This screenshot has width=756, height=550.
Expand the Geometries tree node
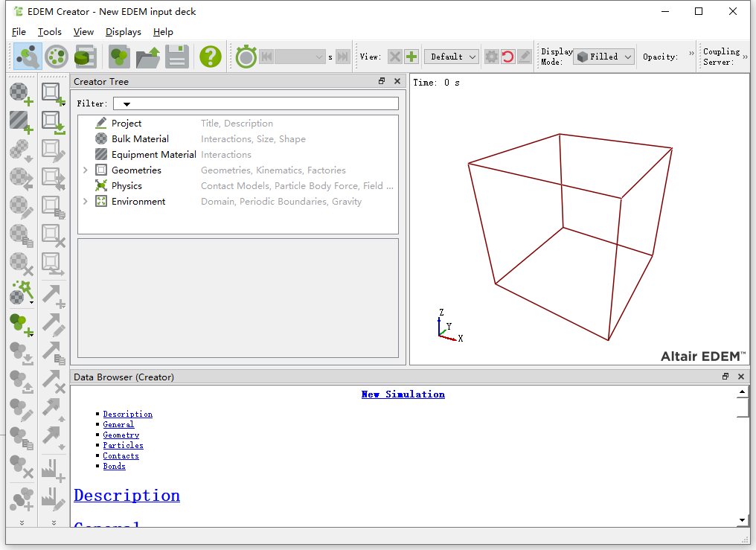point(86,170)
